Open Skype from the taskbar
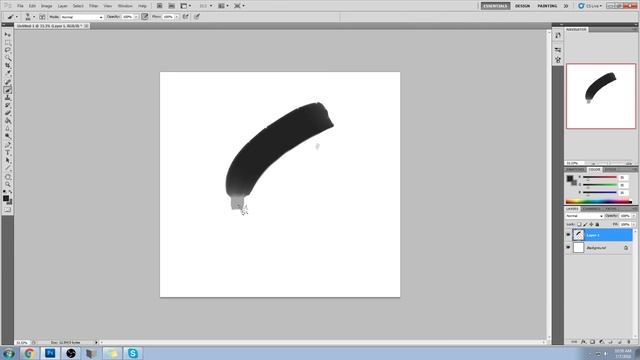 (133, 353)
